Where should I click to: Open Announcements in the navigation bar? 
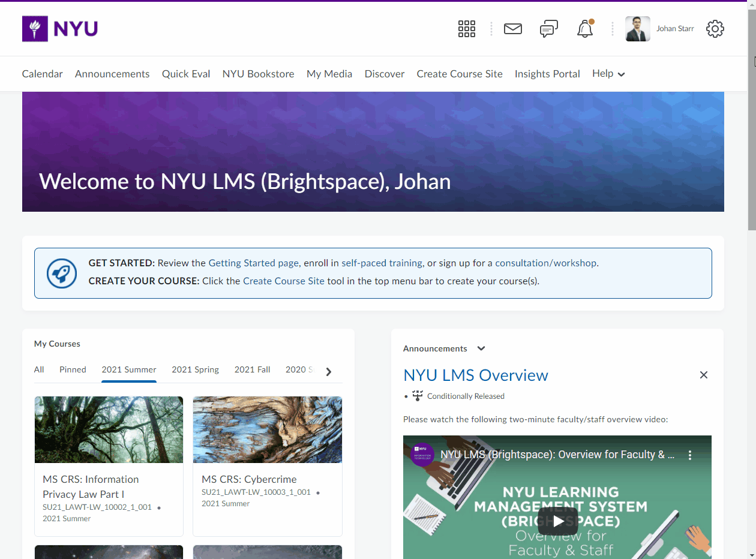pyautogui.click(x=112, y=74)
